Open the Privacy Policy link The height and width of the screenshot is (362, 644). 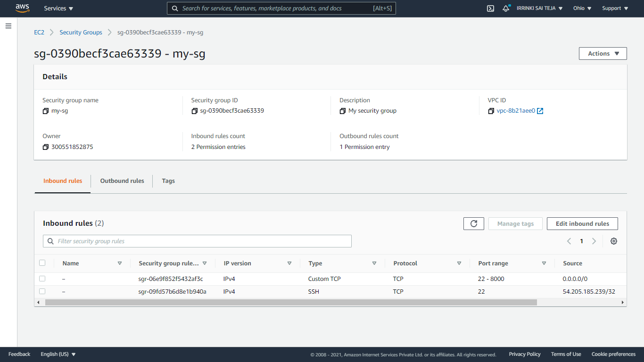[x=525, y=354]
